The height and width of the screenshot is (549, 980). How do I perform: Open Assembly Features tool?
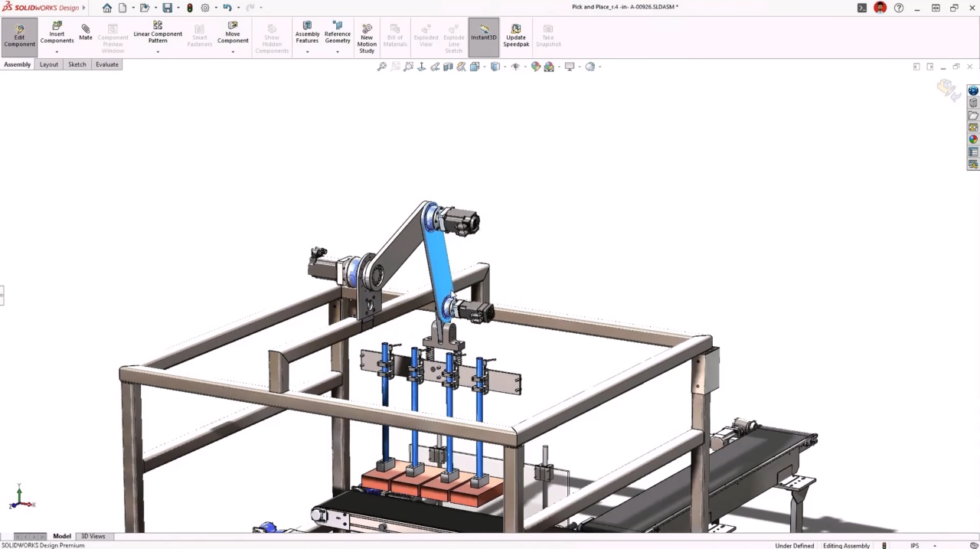coord(307,34)
